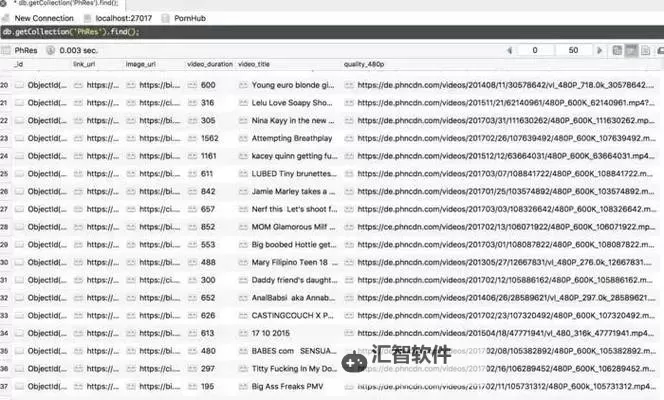This screenshot has height=400, width=664.
Task: Click the quality_480p string icon in row 28
Action: (x=349, y=227)
